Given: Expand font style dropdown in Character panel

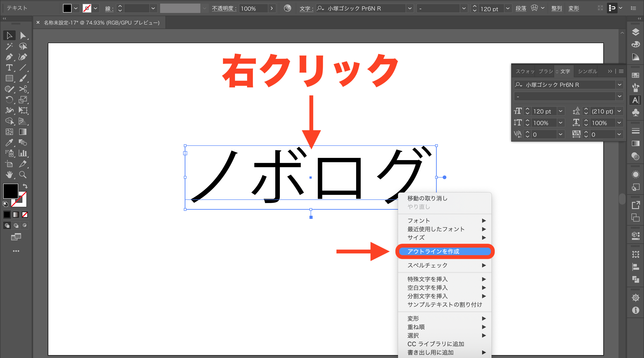Looking at the screenshot, I should (x=619, y=96).
